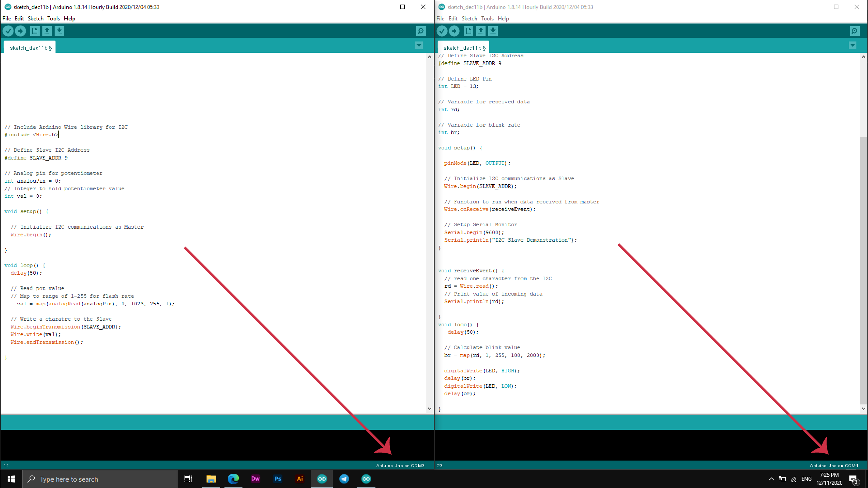Screen dimensions: 868x488
Task: Click Verify button in right Arduino window
Action: pyautogui.click(x=442, y=31)
